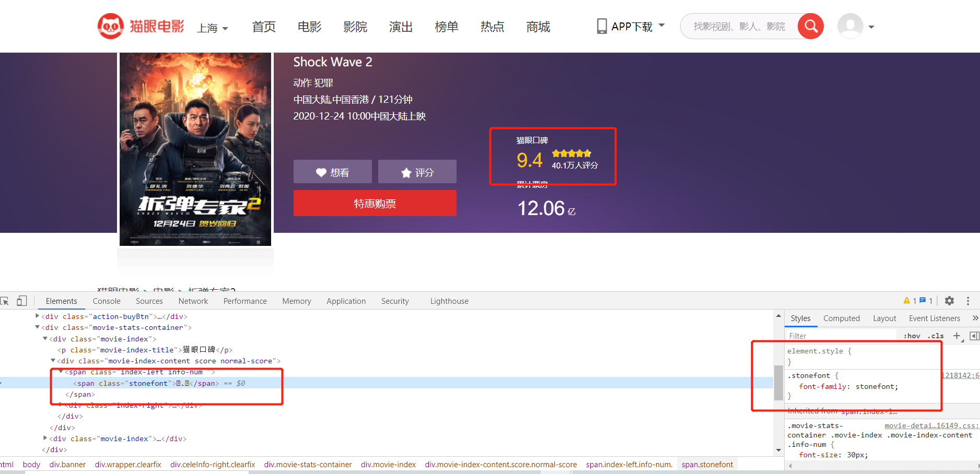980x474 pixels.
Task: Switch to the Performance tab
Action: pyautogui.click(x=245, y=301)
